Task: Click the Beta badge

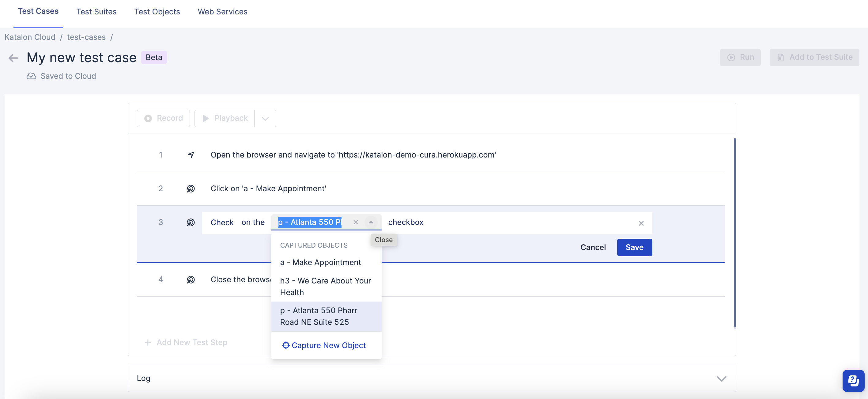Action: 154,58
